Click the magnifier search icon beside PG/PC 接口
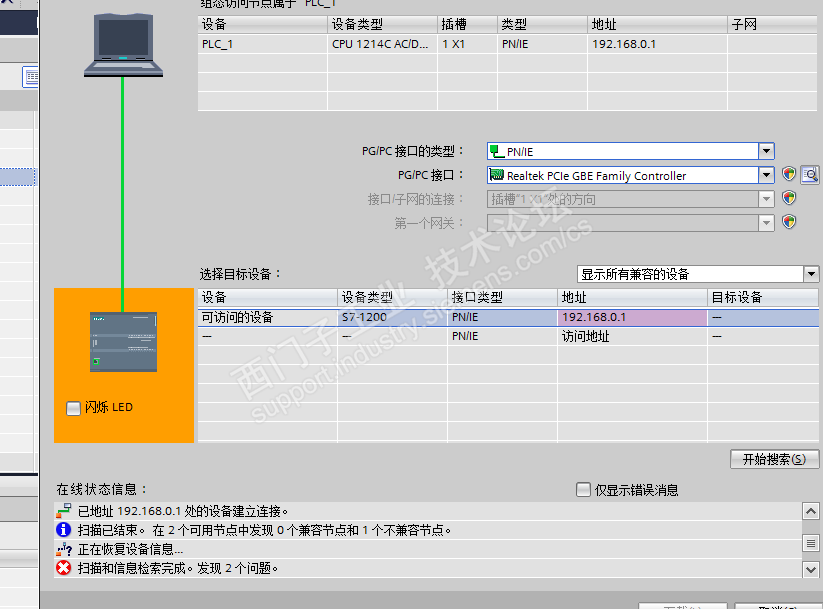823x609 pixels. (x=810, y=174)
